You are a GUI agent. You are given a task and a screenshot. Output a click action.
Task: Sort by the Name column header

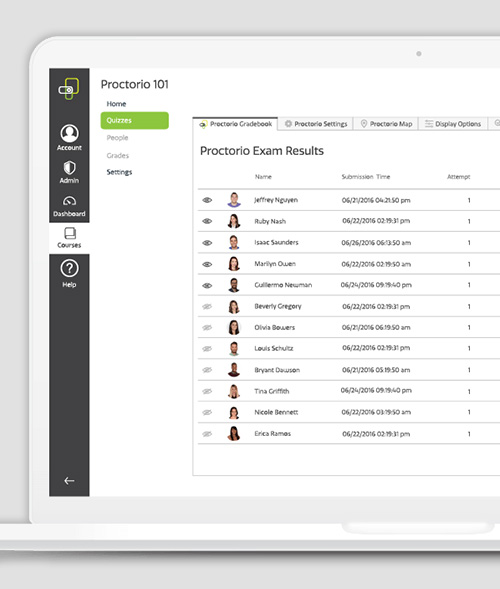263,177
